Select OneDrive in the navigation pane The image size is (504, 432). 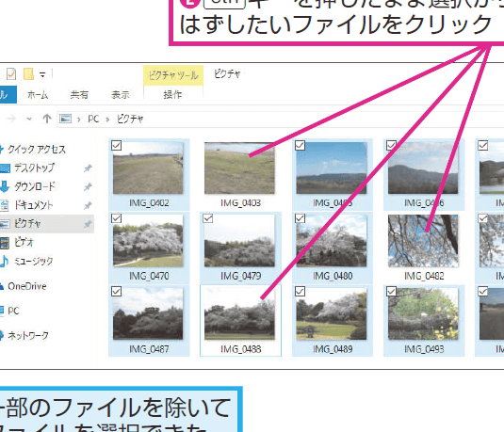point(27,286)
